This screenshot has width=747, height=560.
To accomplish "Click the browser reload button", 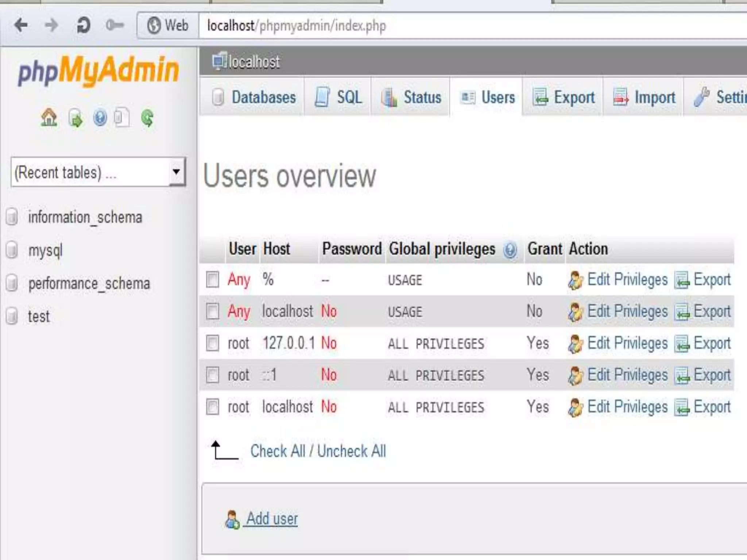I will (83, 25).
